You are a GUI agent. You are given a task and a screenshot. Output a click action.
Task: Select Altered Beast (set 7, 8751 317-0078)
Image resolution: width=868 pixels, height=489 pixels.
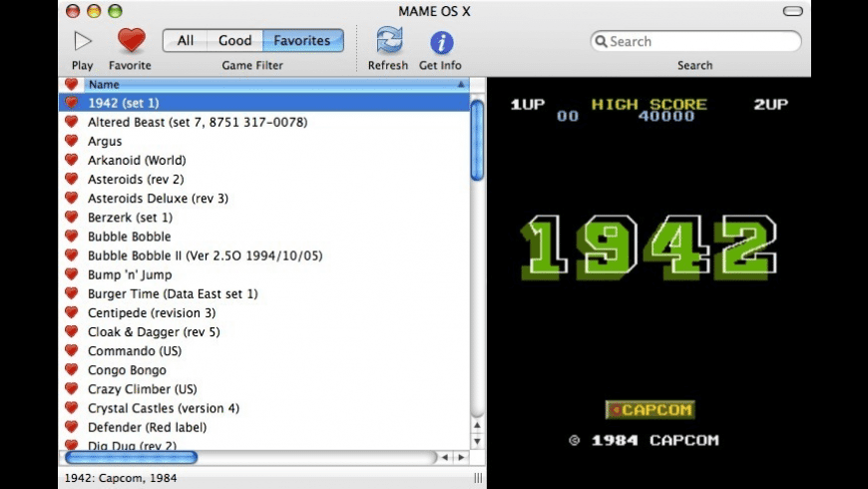pyautogui.click(x=264, y=122)
